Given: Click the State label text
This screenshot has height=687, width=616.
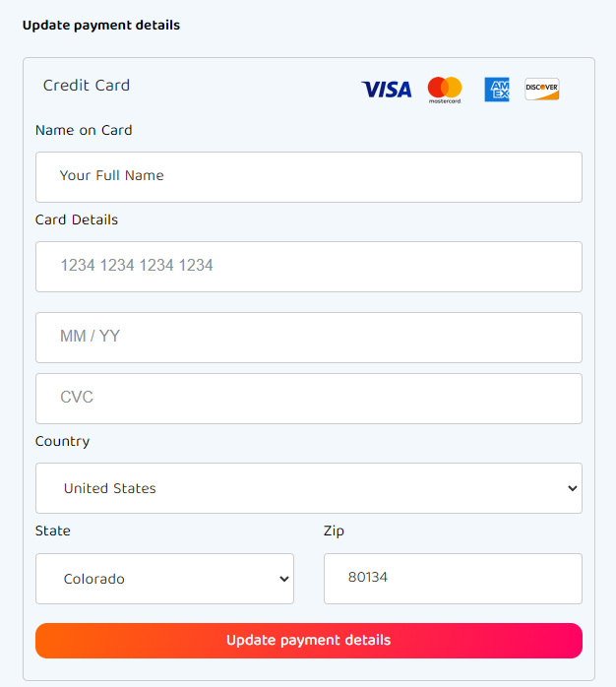Looking at the screenshot, I should (53, 531).
